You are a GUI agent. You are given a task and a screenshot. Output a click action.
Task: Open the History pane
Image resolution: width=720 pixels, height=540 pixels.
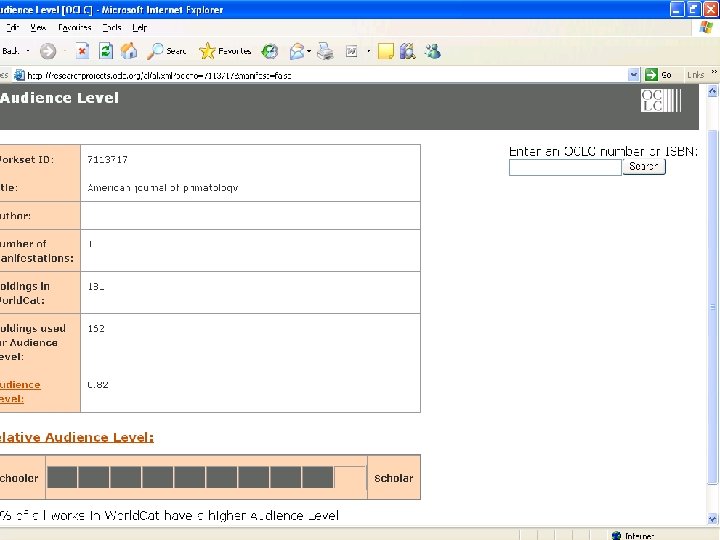pyautogui.click(x=270, y=51)
